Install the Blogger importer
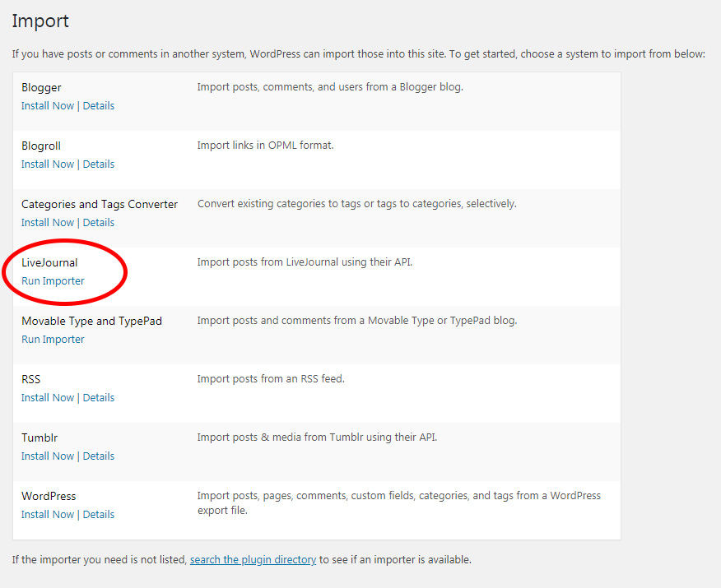Screen dimensions: 721x588 (x=47, y=105)
